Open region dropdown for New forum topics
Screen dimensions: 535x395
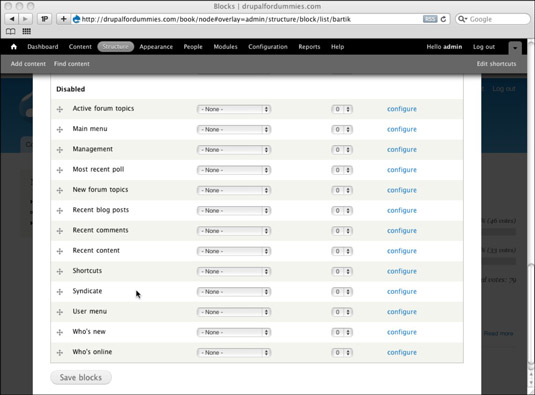[x=234, y=190]
